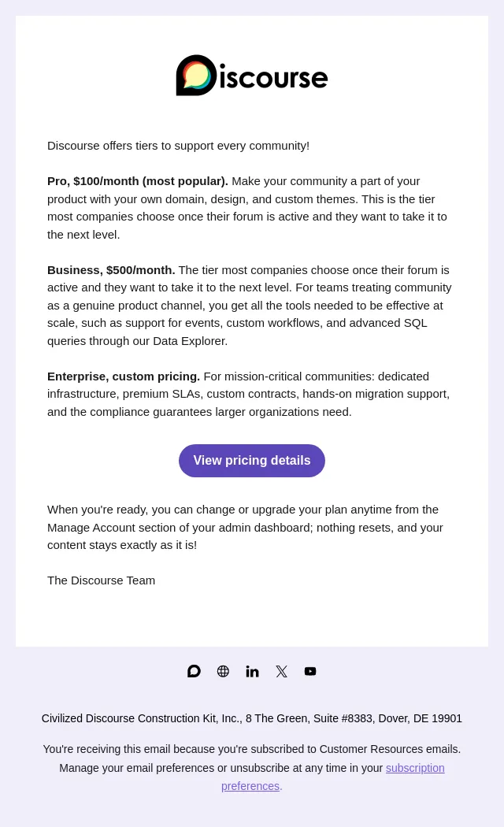Screen dimensions: 504x827
Task: Click the "Discourse offers tiers" intro sentence
Action: [x=178, y=146]
